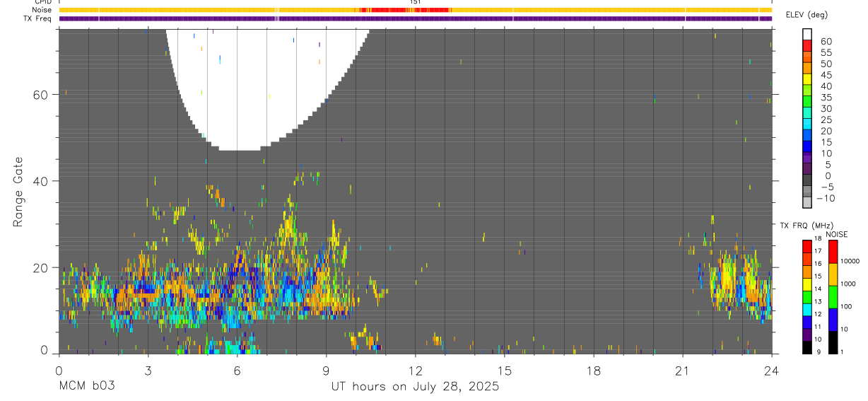
Task: Click the x-axis tick label '6'
Action: [x=237, y=370]
